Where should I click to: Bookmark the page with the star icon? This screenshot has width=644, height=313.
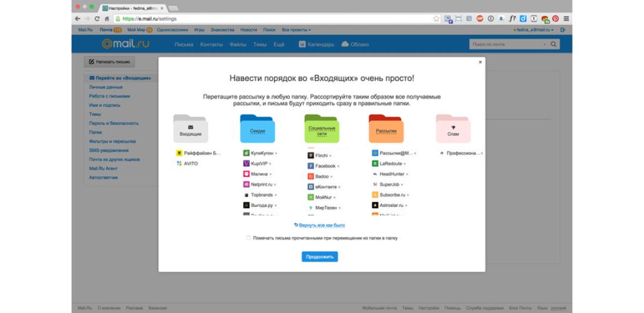[x=436, y=19]
